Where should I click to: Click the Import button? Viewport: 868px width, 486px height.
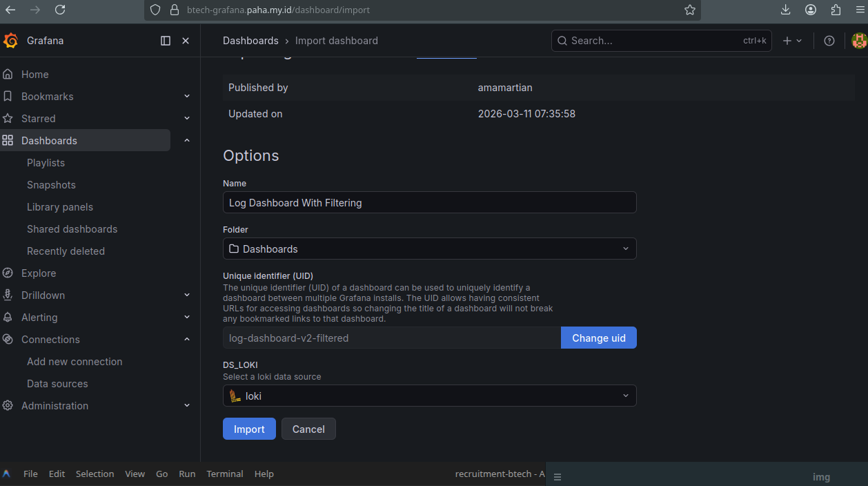(x=249, y=429)
